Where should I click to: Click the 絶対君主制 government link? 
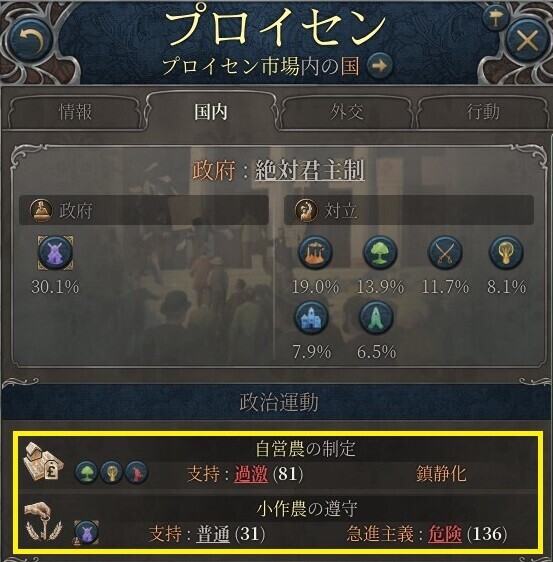click(310, 170)
